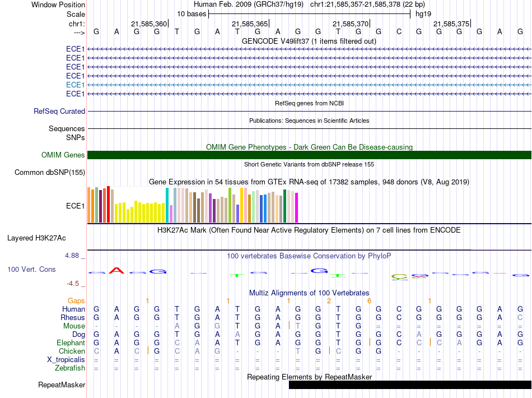
Task: Click the orange Gaps row label
Action: click(76, 301)
